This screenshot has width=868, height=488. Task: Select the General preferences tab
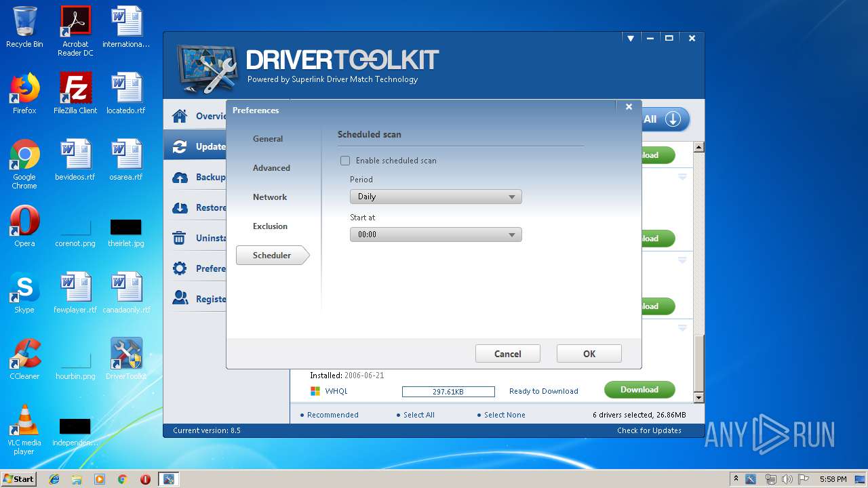point(268,139)
